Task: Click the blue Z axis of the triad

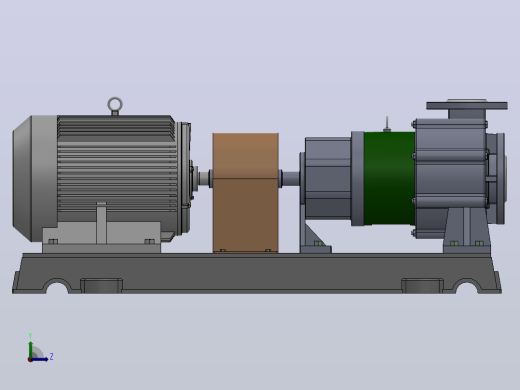Action: [x=39, y=359]
